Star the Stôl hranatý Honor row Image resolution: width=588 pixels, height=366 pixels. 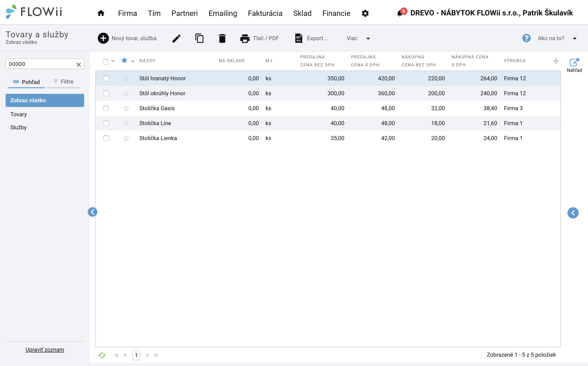tap(126, 78)
